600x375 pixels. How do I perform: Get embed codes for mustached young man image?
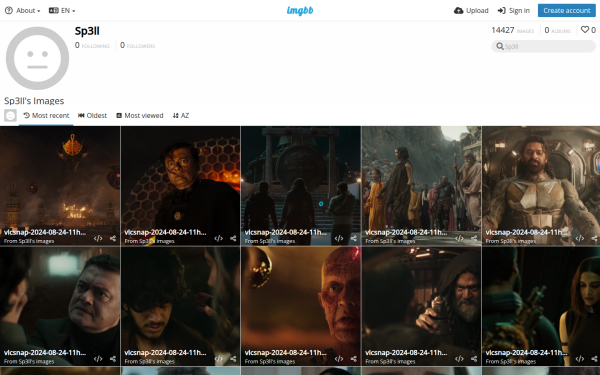coord(218,359)
